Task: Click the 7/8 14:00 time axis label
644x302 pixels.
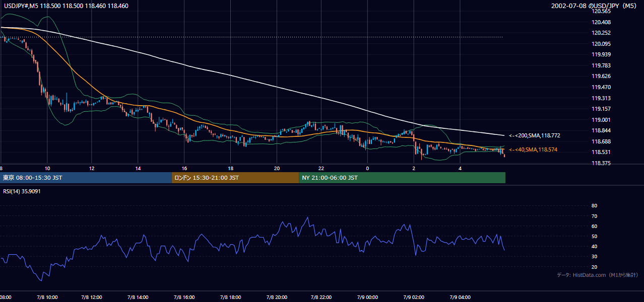Action: point(139,297)
